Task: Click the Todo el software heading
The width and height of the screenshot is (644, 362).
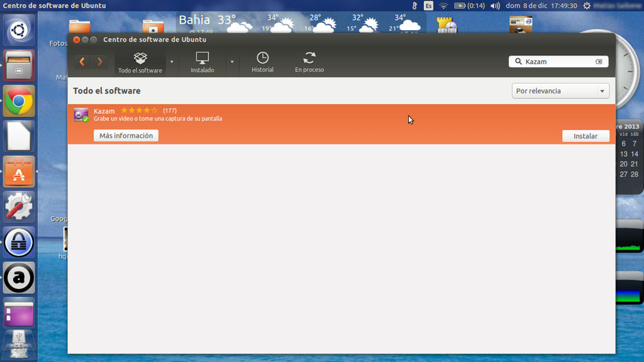Action: point(107,90)
